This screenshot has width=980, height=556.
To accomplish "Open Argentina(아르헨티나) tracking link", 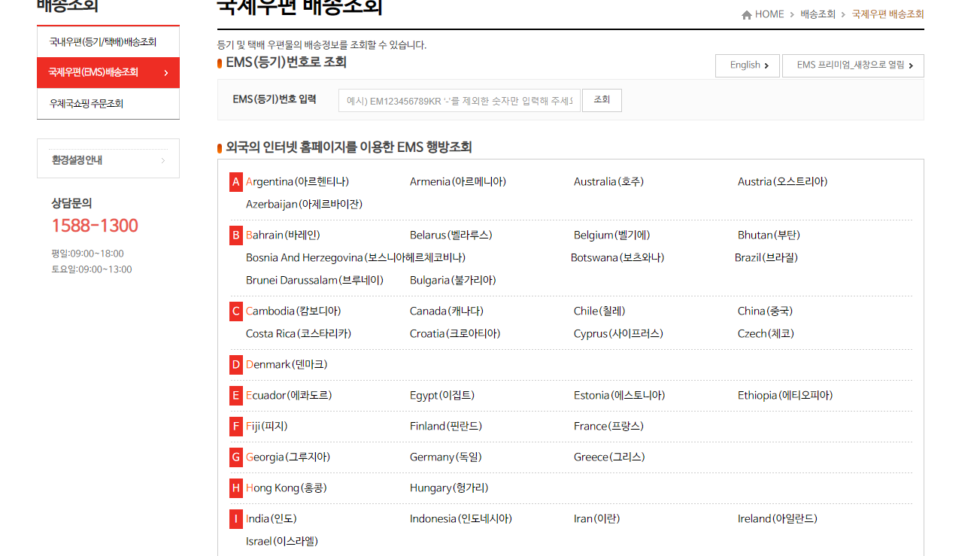I will [297, 182].
